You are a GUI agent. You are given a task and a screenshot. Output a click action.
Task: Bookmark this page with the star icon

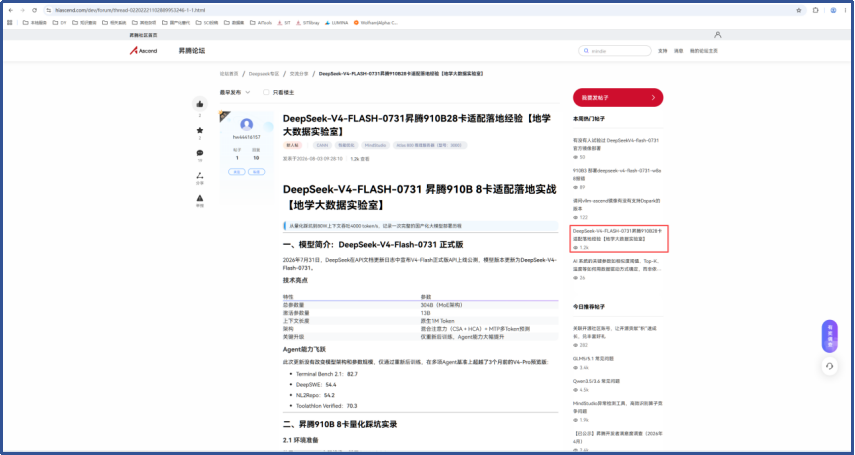pos(799,10)
